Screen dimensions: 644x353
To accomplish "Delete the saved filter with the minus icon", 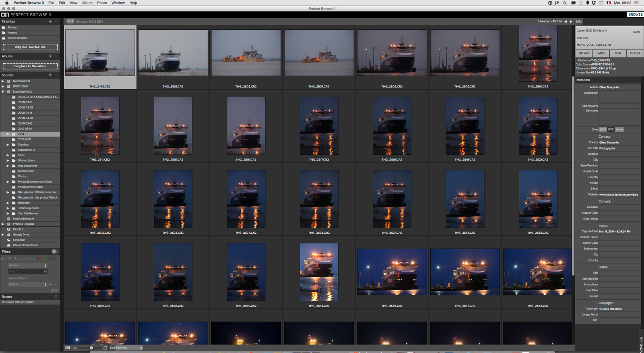I will 56,284.
